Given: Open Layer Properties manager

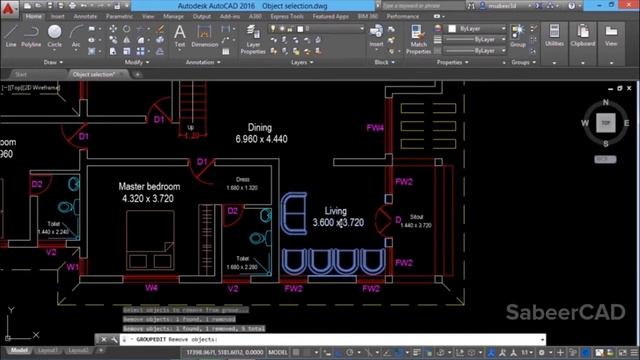Looking at the screenshot, I should pos(253,39).
